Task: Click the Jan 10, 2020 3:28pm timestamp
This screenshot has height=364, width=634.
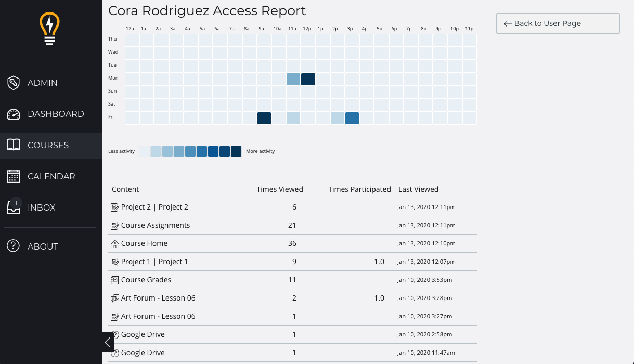Action: pos(424,298)
